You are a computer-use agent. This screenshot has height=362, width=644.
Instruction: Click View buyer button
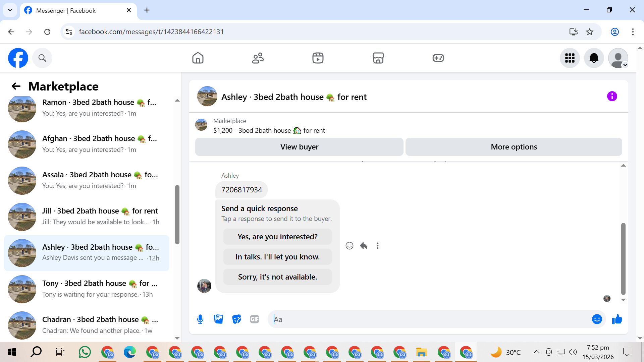[299, 147]
